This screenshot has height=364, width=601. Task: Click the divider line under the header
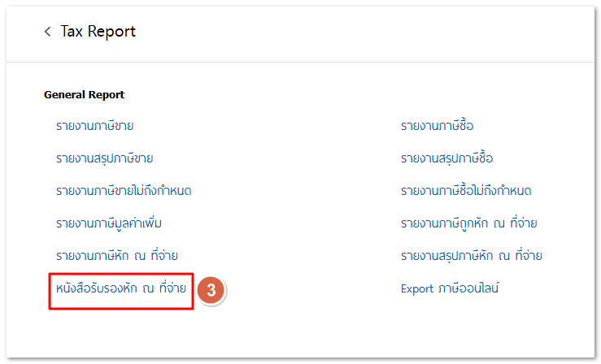(301, 63)
